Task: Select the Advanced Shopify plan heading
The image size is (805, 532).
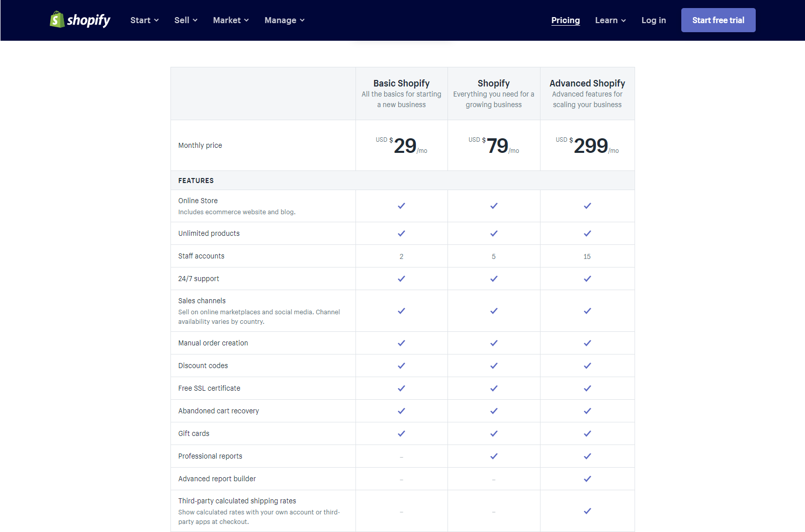Action: coord(587,83)
